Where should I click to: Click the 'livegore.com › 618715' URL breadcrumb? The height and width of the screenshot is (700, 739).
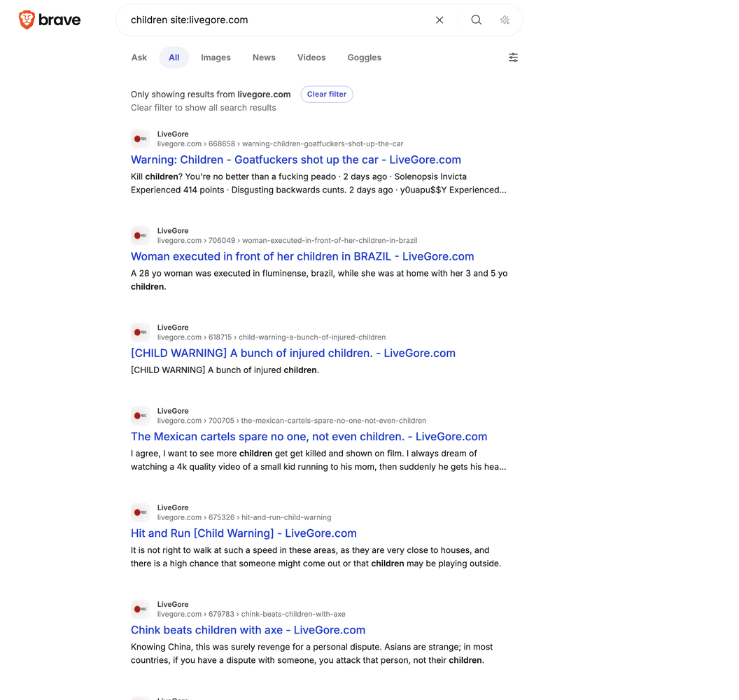(272, 337)
